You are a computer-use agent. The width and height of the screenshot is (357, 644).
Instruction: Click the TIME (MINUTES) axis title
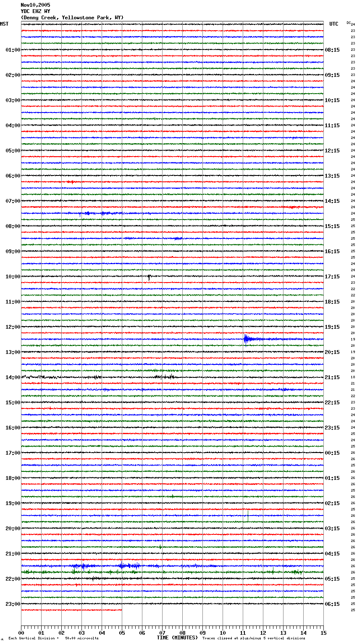coord(177,638)
